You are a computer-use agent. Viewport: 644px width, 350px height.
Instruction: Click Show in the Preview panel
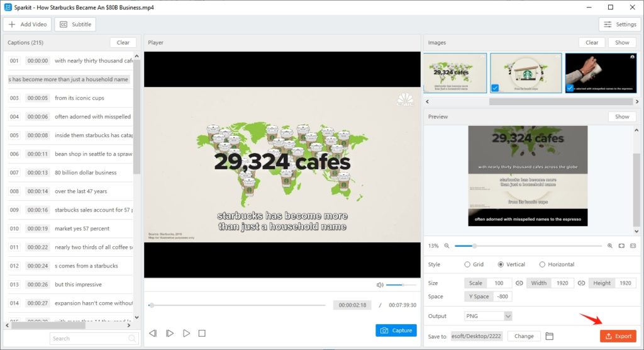point(622,117)
